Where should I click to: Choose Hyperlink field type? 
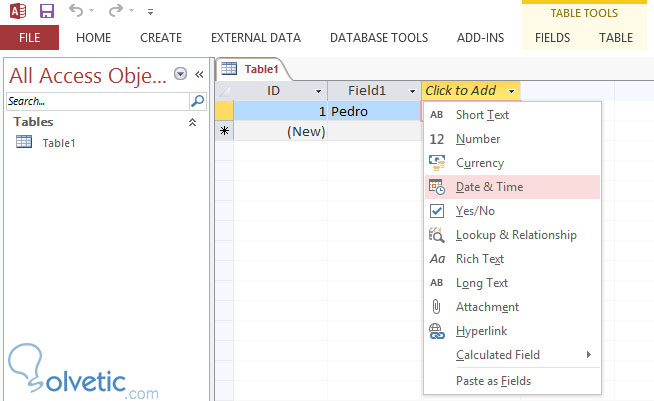pos(512,331)
